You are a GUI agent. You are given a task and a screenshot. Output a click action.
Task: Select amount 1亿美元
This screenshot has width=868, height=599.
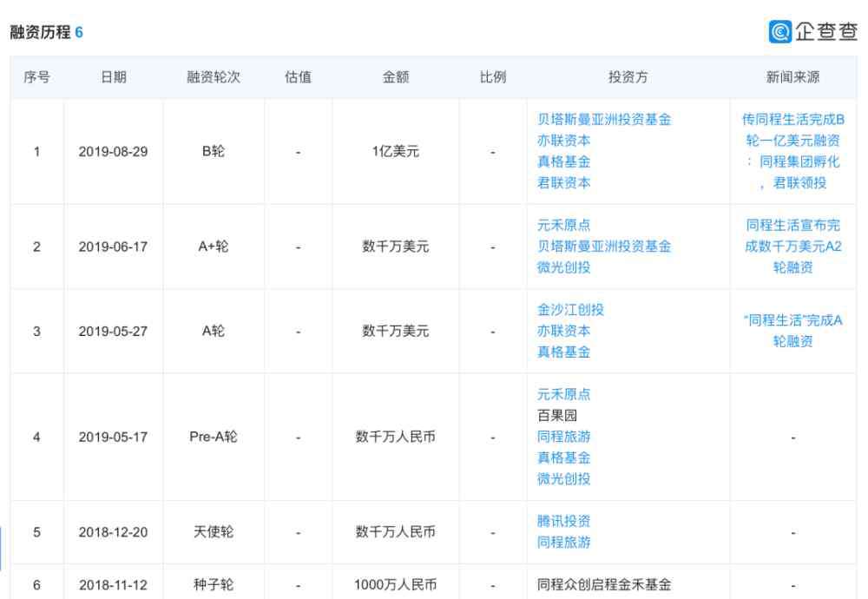[x=396, y=151]
